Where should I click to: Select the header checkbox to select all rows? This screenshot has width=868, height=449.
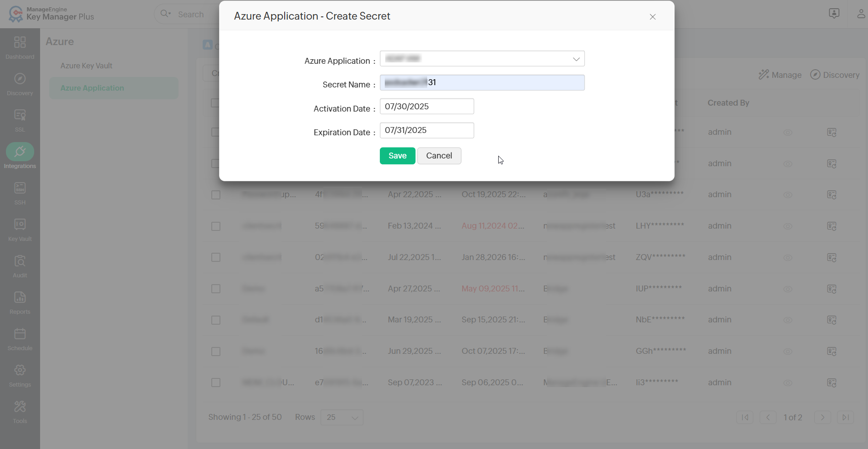coord(215,103)
